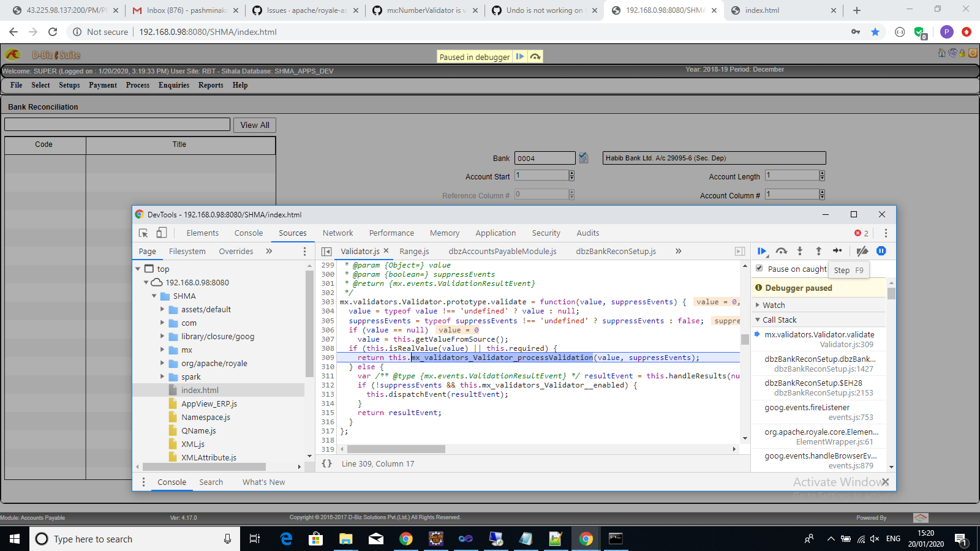Image resolution: width=980 pixels, height=551 pixels.
Task: Enable Pause on caught exceptions
Action: [759, 269]
